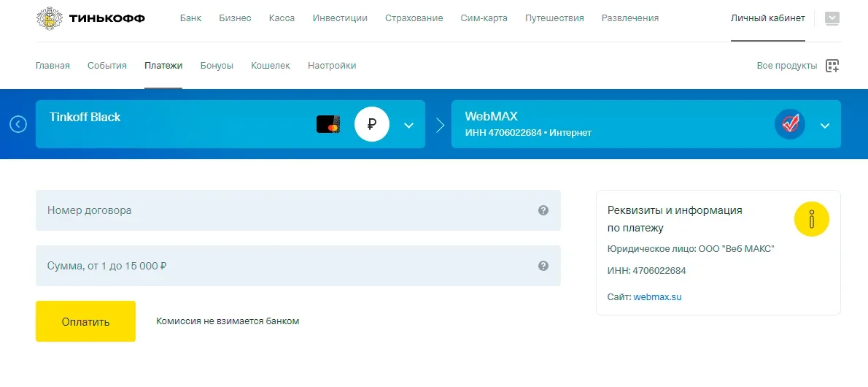Click the help icon in contract number field

543,210
